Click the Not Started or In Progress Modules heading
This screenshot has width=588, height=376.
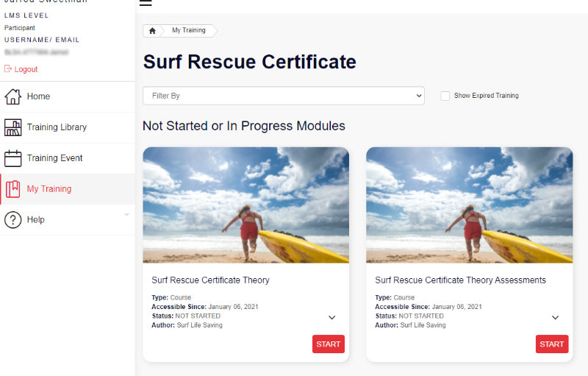pos(244,126)
